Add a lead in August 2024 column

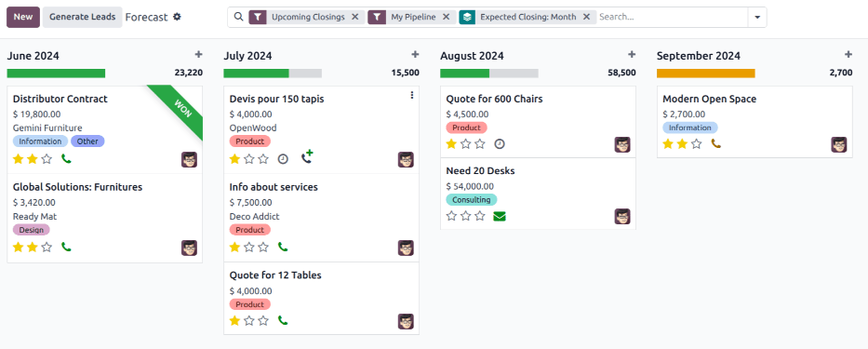click(x=632, y=54)
